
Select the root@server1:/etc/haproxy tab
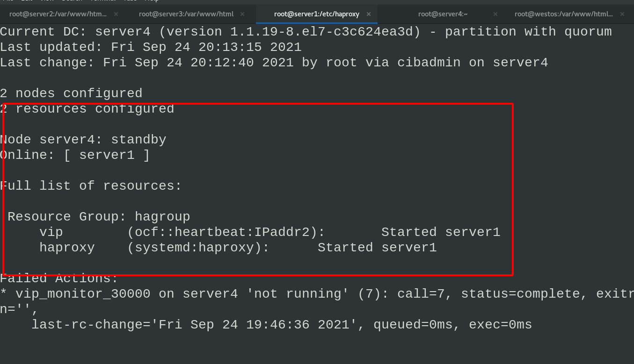tap(317, 14)
